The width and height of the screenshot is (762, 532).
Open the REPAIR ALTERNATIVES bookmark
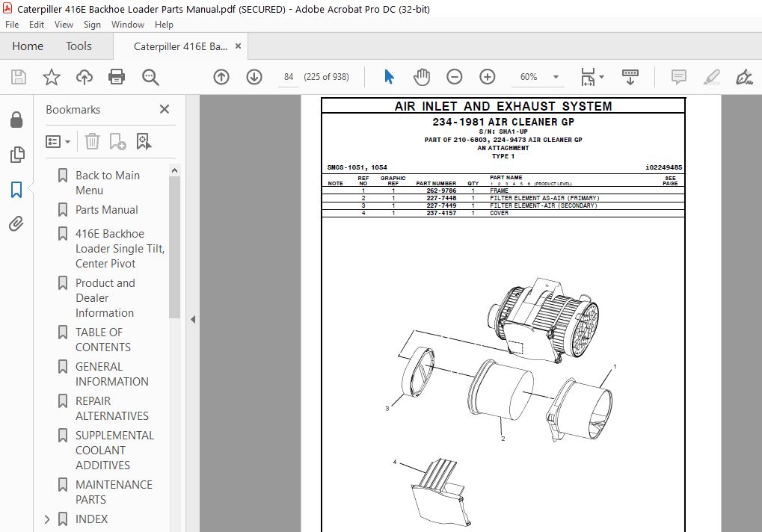point(111,408)
